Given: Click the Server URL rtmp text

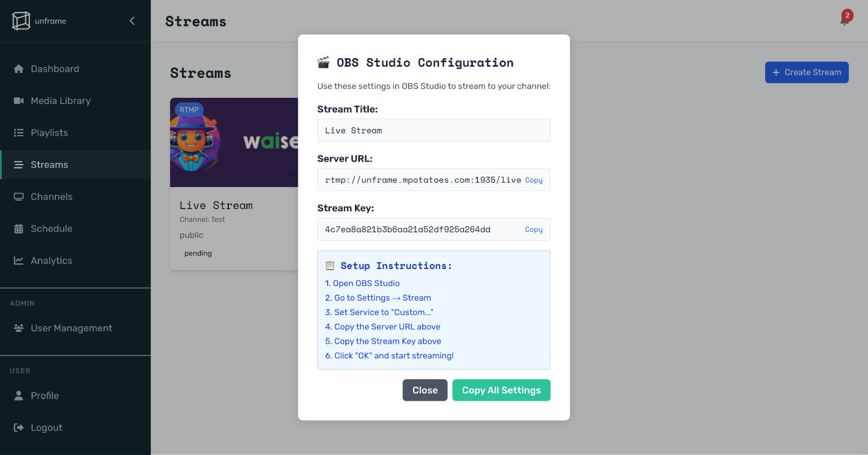Looking at the screenshot, I should coord(423,180).
